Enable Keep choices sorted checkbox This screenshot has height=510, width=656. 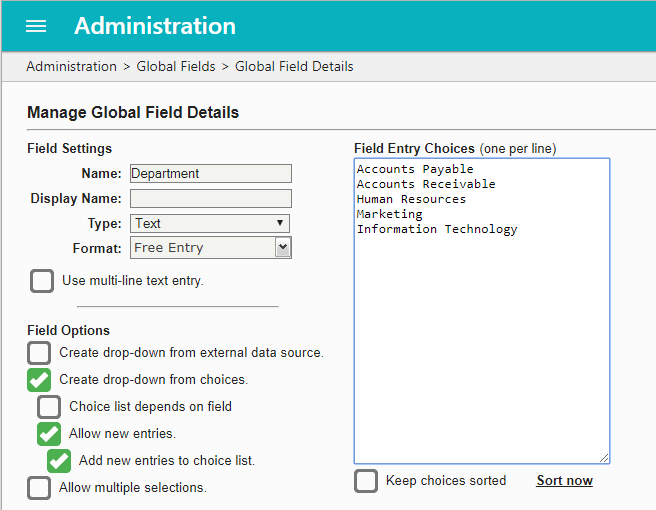[366, 481]
